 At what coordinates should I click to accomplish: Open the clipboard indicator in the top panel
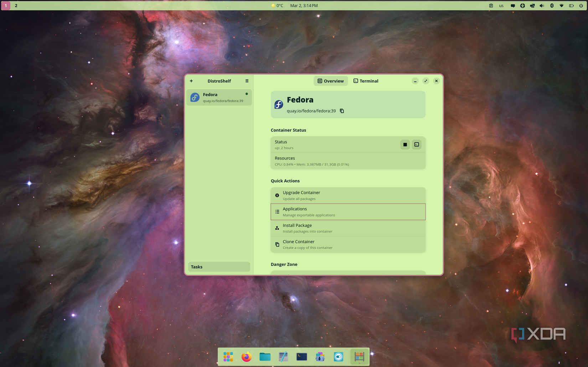click(x=491, y=6)
